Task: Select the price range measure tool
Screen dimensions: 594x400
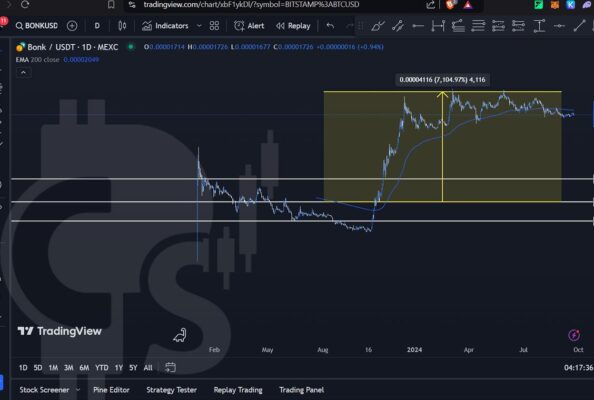Action: coord(539,26)
